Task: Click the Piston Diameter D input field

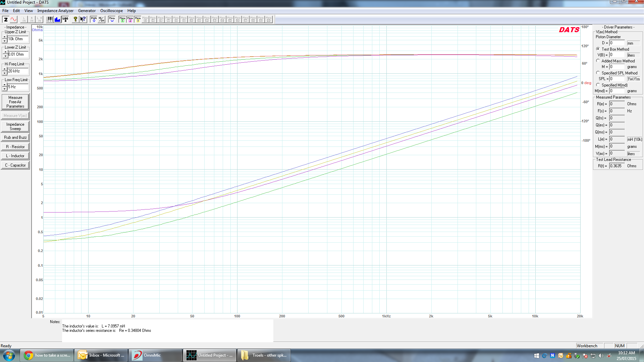Action: coord(617,43)
